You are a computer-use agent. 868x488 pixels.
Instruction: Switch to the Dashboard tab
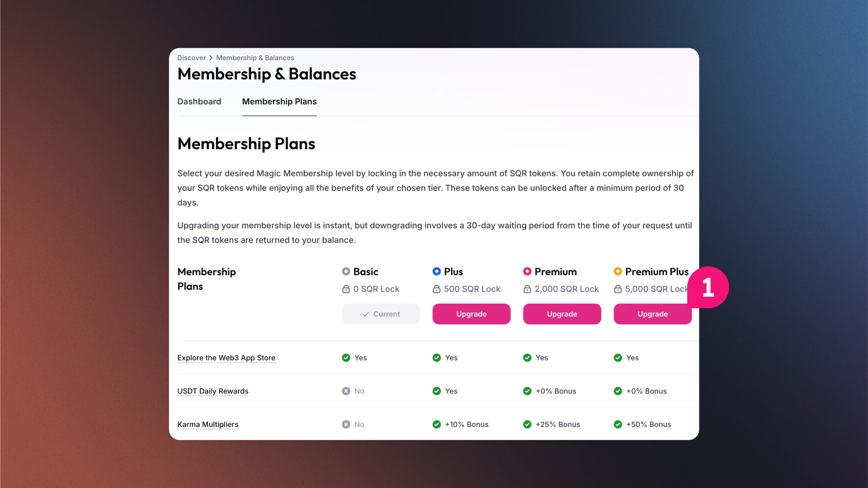199,102
